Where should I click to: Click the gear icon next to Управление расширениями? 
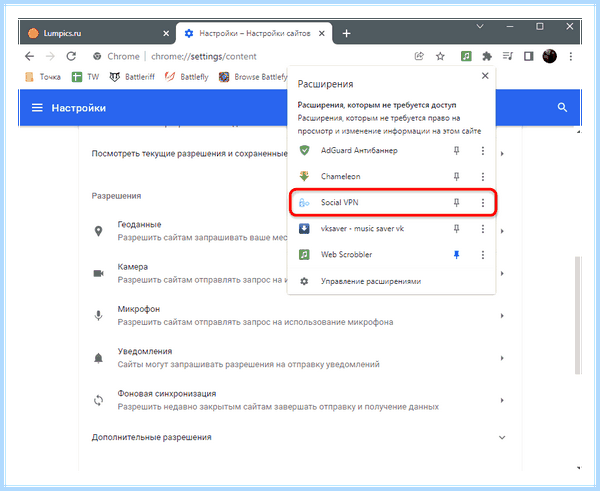(x=304, y=281)
